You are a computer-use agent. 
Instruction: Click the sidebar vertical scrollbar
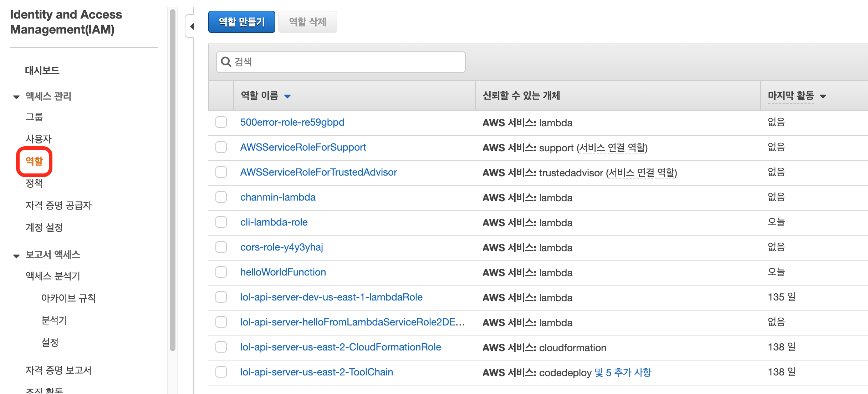(173, 178)
